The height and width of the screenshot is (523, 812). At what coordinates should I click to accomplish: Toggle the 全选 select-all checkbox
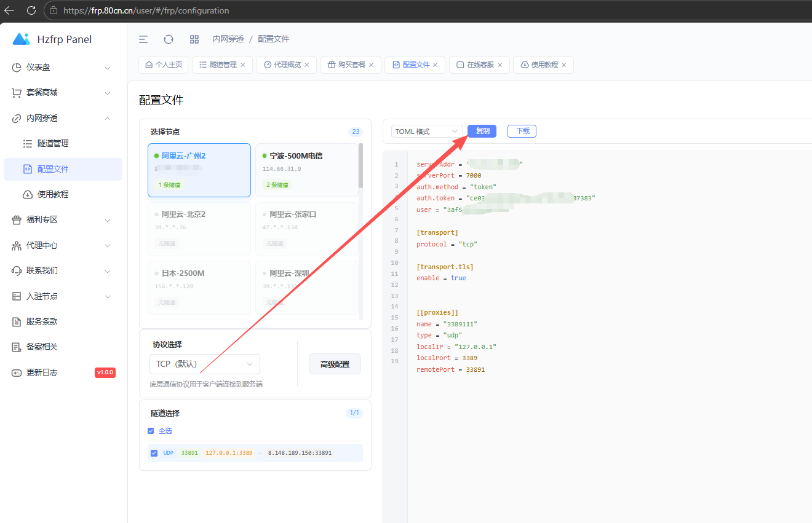click(151, 431)
